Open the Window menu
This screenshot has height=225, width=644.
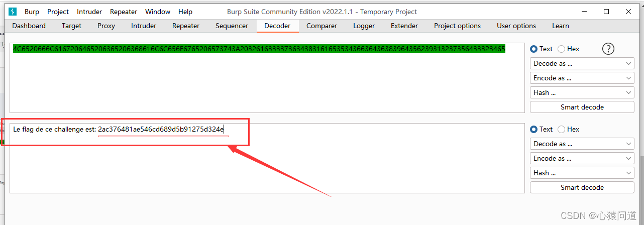point(158,12)
